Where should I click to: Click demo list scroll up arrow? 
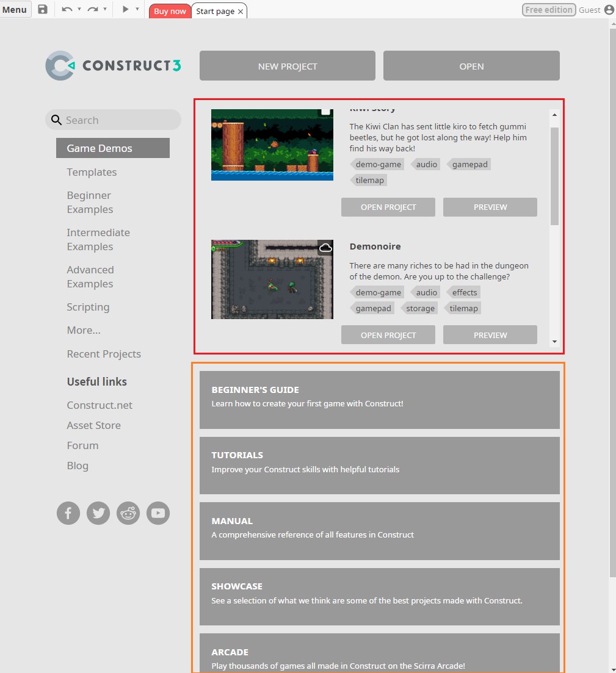point(554,115)
